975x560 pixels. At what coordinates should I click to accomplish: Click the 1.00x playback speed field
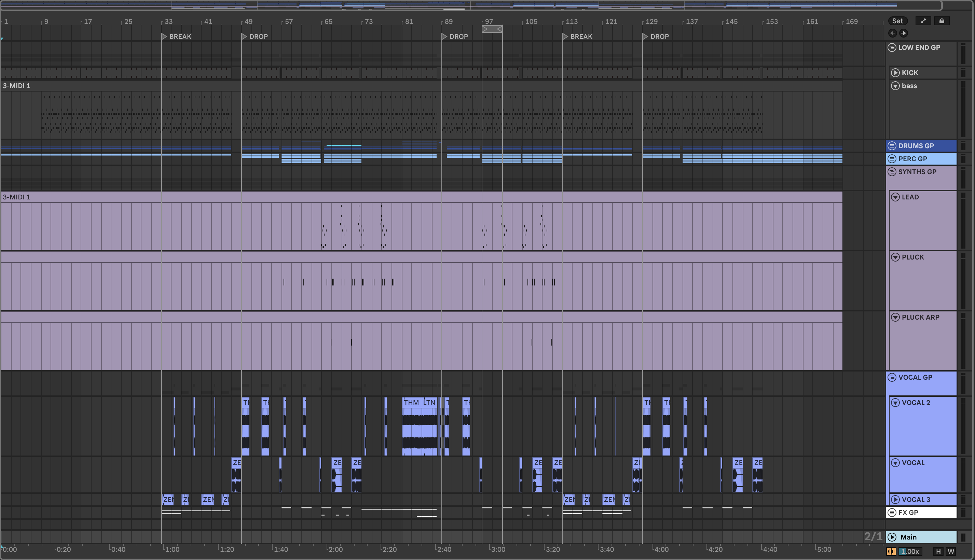(910, 551)
